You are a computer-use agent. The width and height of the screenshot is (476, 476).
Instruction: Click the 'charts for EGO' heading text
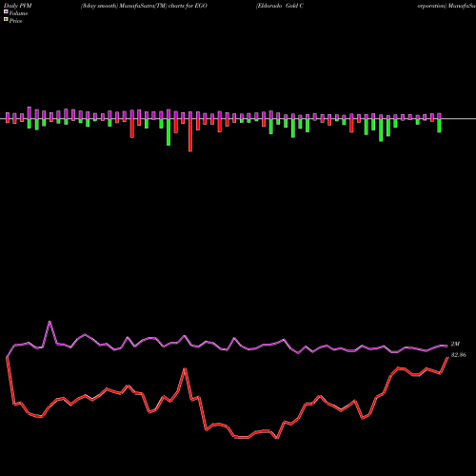coord(188,6)
